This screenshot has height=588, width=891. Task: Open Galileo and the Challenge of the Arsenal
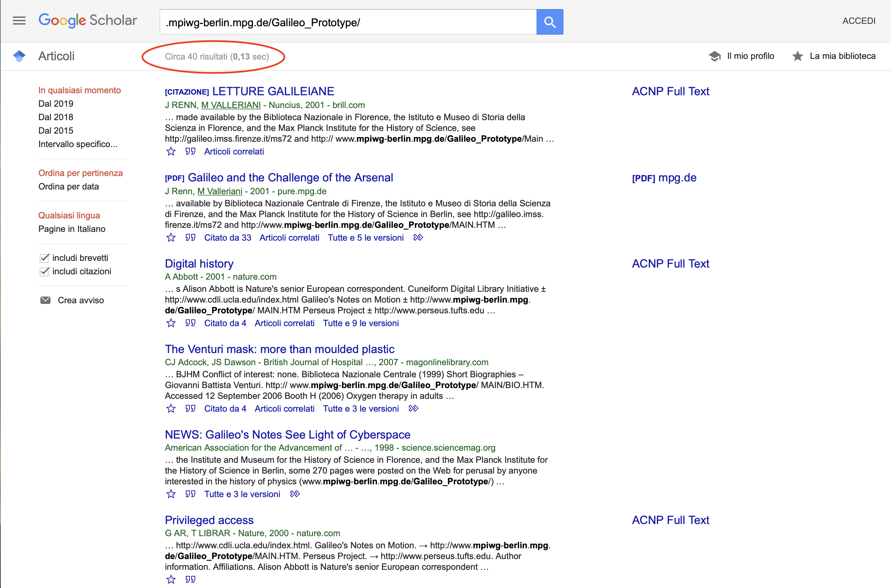point(290,177)
